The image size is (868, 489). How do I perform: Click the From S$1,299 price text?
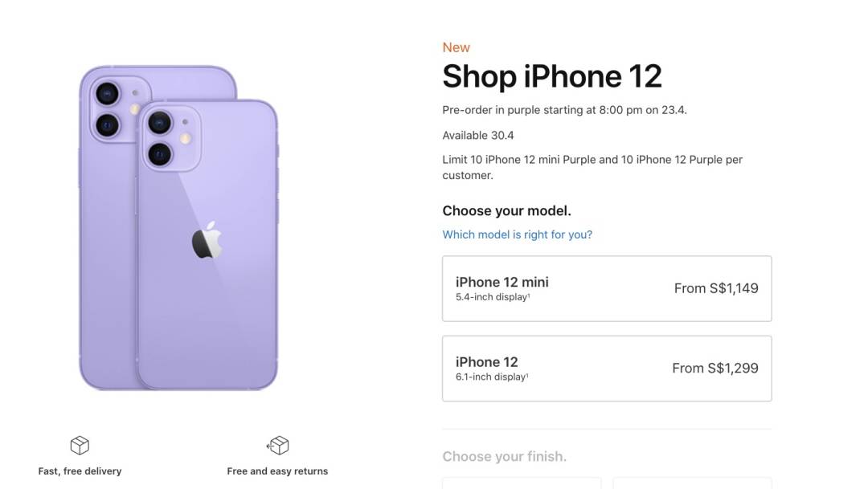coord(714,367)
